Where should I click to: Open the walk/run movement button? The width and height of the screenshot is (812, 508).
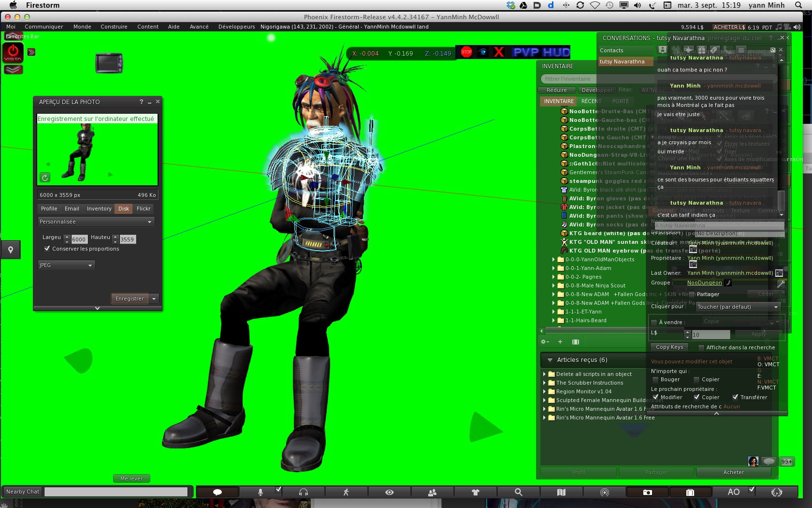346,492
